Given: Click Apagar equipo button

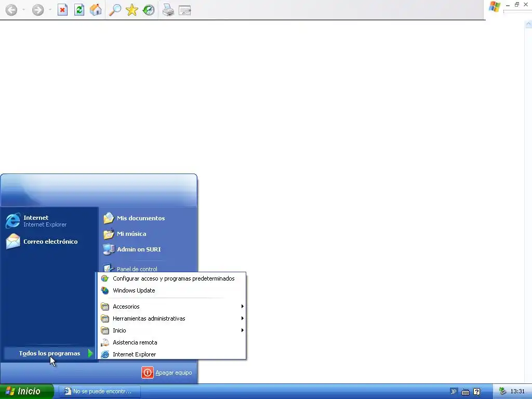Looking at the screenshot, I should coord(167,373).
